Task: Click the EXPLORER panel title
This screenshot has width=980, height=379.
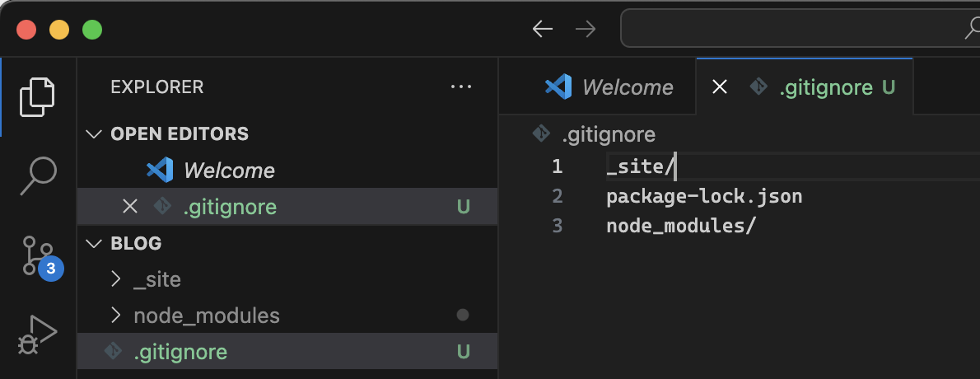Action: pos(156,87)
